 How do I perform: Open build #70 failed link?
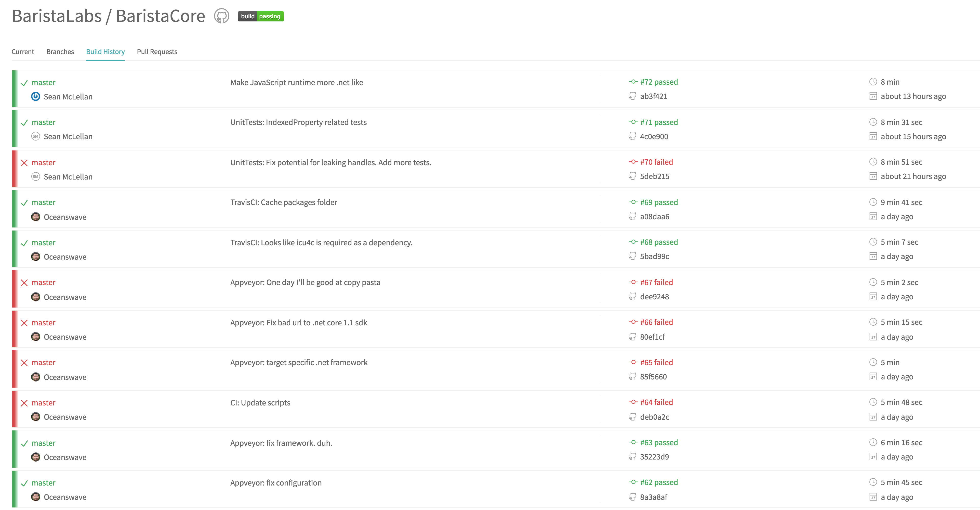click(x=656, y=162)
